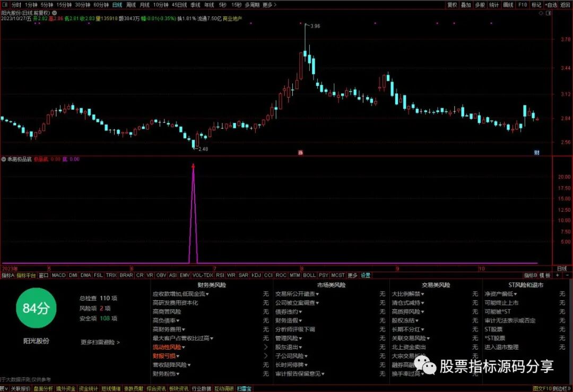Click the 标记 mark button
Image resolution: width=573 pixels, height=392 pixels.
(x=536, y=5)
